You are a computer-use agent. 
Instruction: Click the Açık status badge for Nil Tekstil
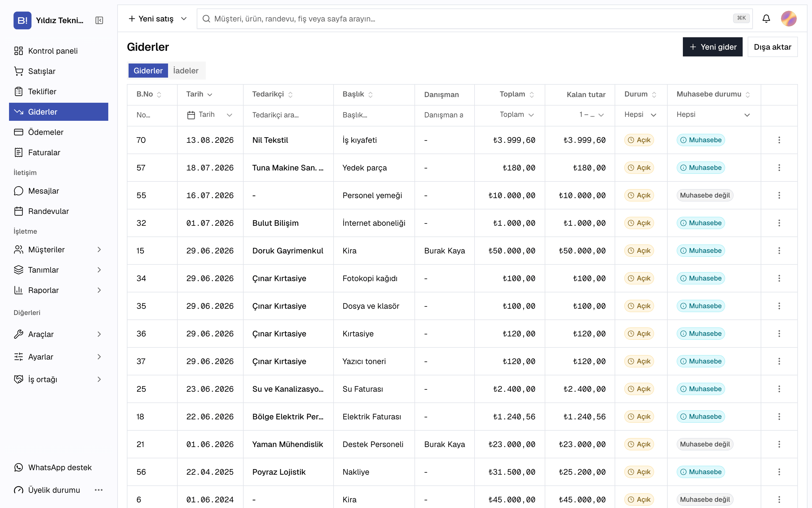pyautogui.click(x=639, y=140)
